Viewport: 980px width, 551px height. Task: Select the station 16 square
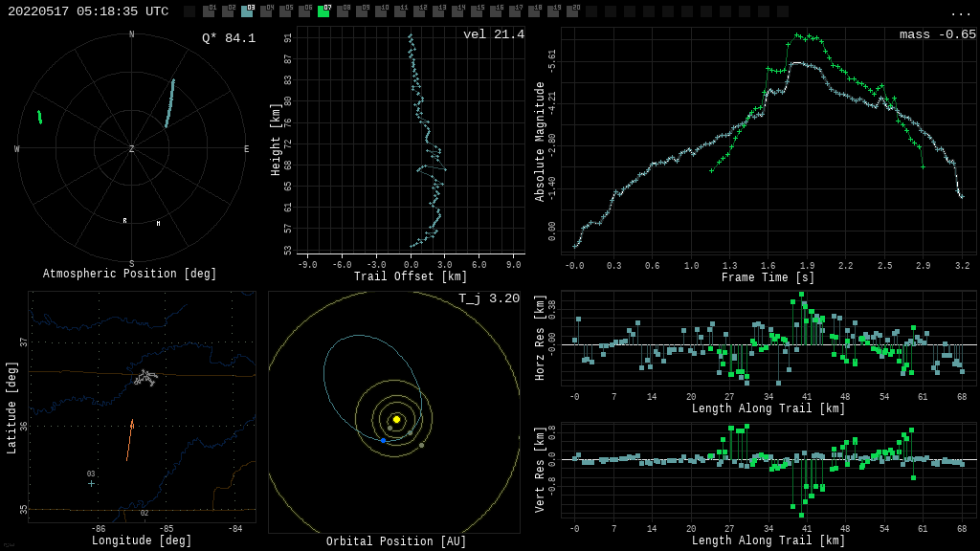click(x=495, y=11)
